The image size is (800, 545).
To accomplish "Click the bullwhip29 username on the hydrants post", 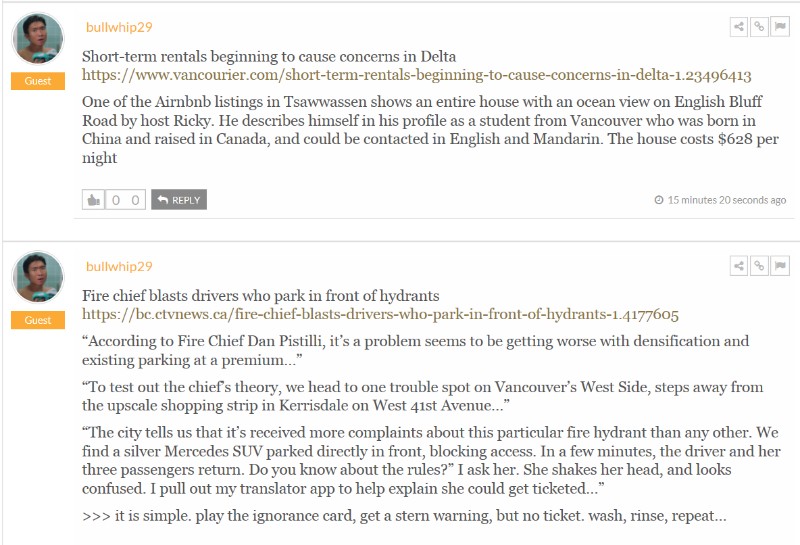I will [x=119, y=267].
